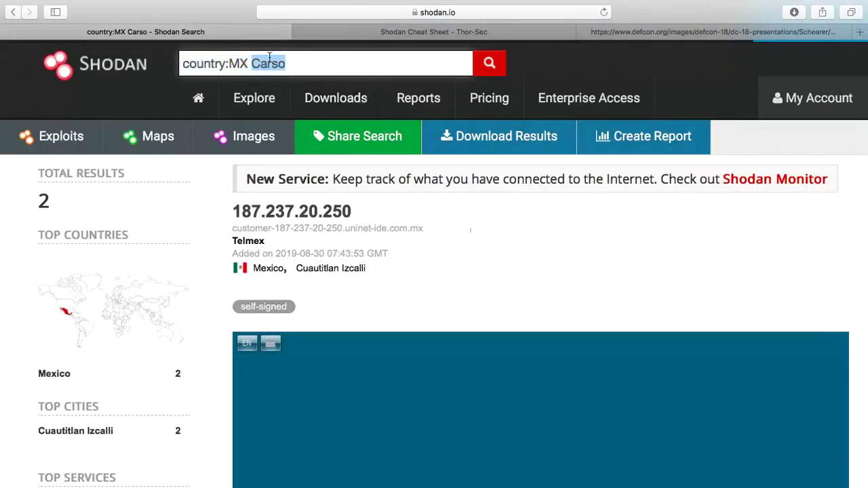Open result 187.237.20.250

coord(292,211)
